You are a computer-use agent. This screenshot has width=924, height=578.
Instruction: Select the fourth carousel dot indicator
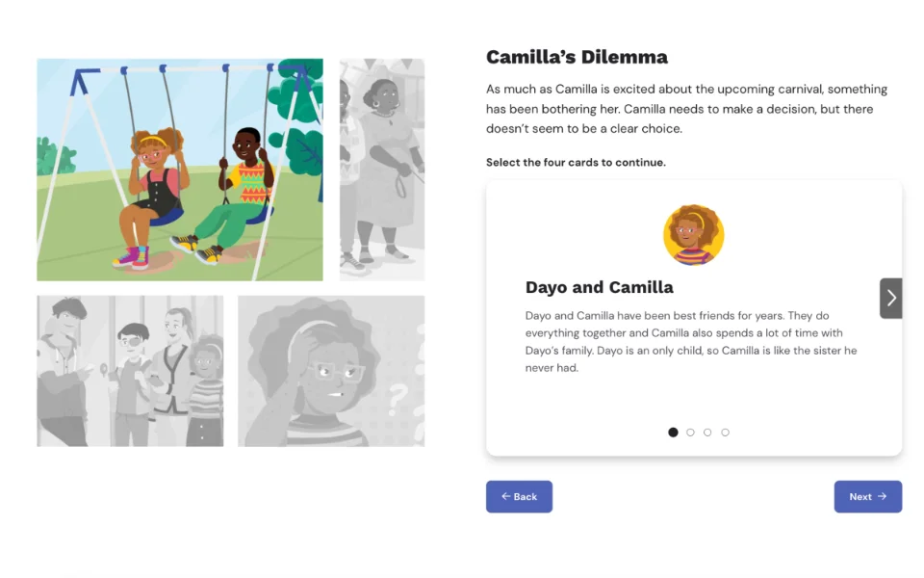click(x=725, y=433)
